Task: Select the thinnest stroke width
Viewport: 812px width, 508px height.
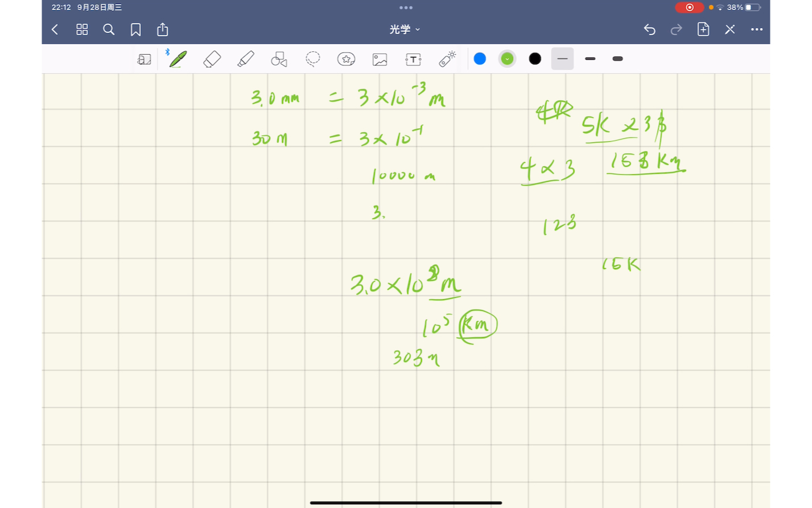Action: click(x=562, y=59)
